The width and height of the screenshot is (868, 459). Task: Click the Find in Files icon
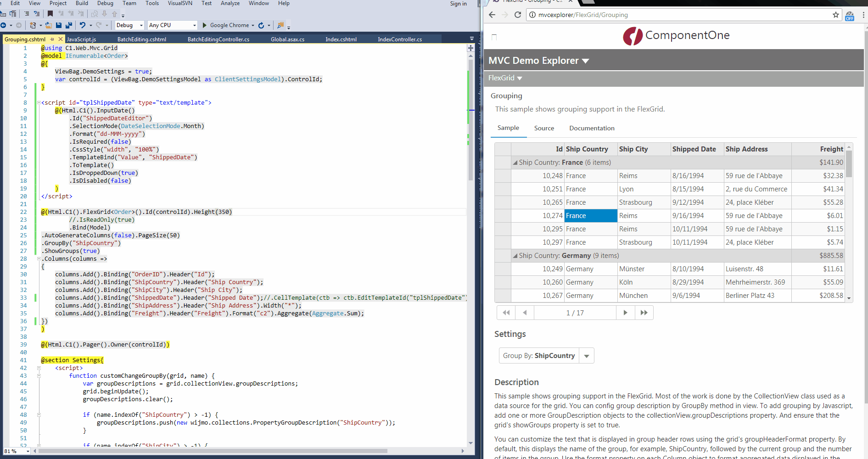pos(280,25)
